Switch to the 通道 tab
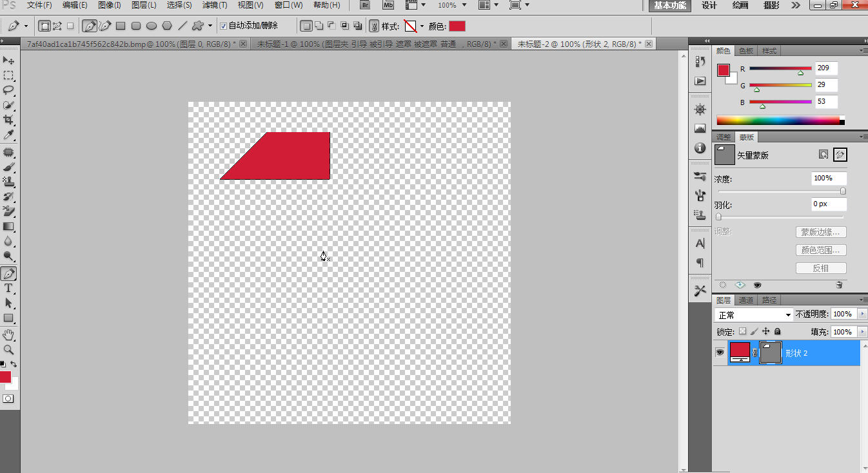The image size is (868, 473). [x=746, y=300]
